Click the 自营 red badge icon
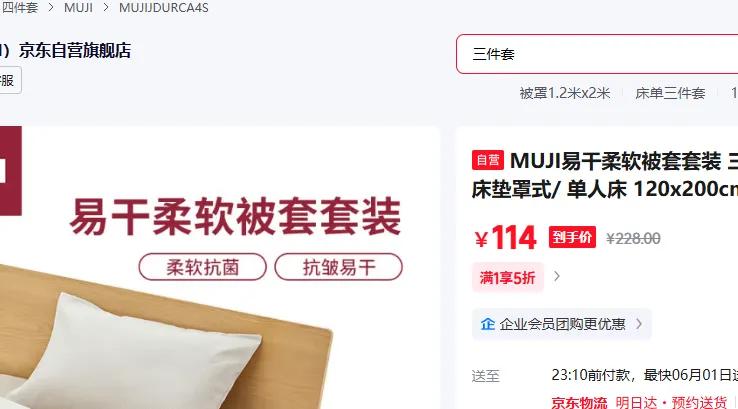The height and width of the screenshot is (409, 738). pos(488,160)
